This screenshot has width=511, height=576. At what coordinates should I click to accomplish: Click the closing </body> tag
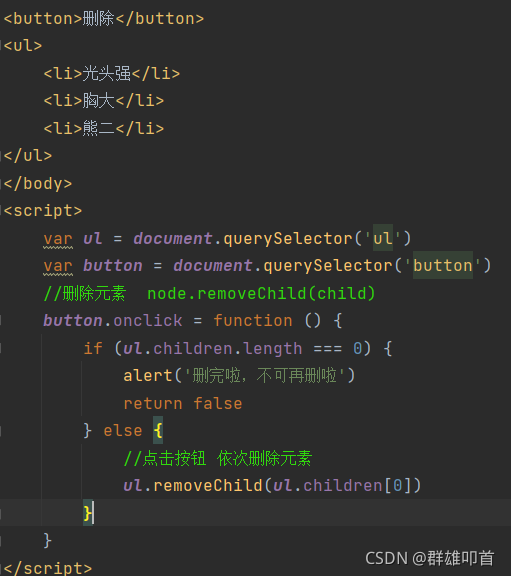[x=38, y=183]
